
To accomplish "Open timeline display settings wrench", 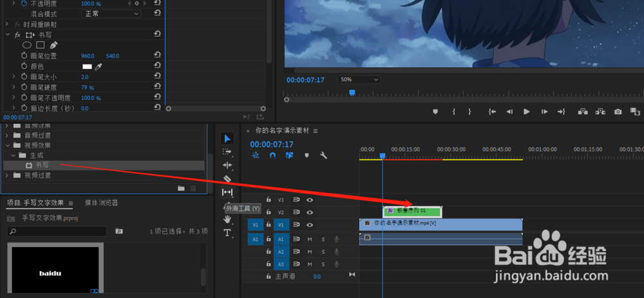I will click(323, 155).
